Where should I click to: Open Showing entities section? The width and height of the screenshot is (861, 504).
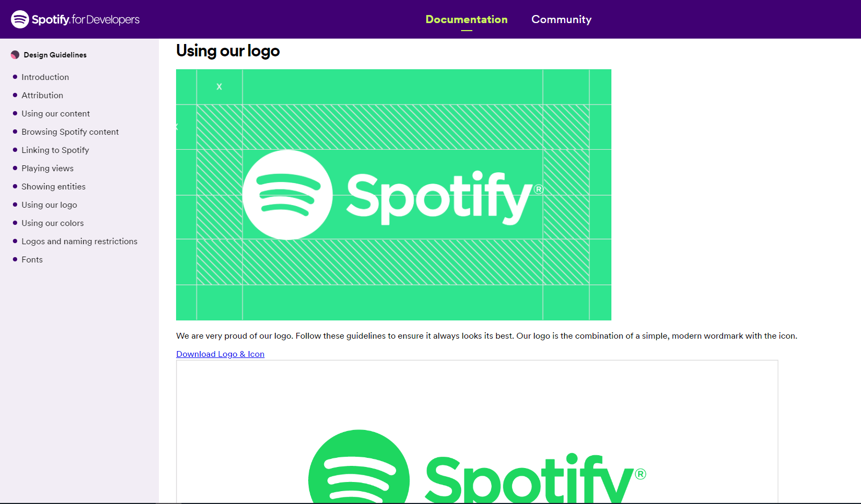[54, 187]
